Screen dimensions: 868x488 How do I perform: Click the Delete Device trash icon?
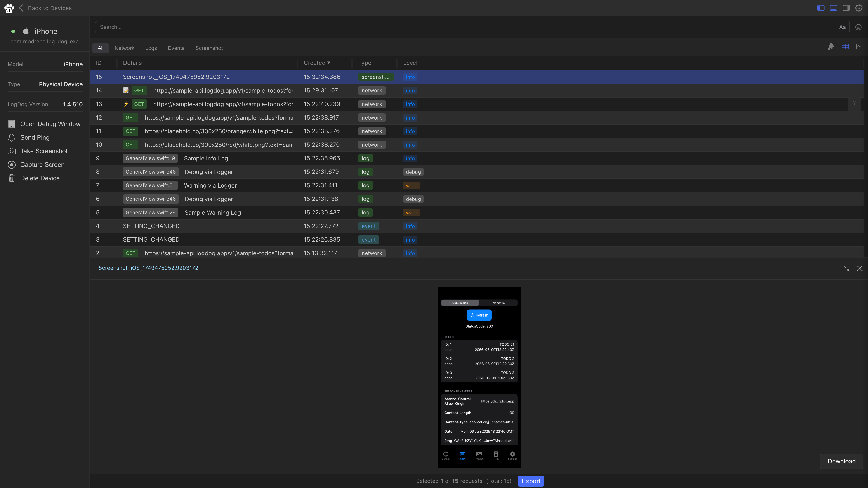[12, 178]
